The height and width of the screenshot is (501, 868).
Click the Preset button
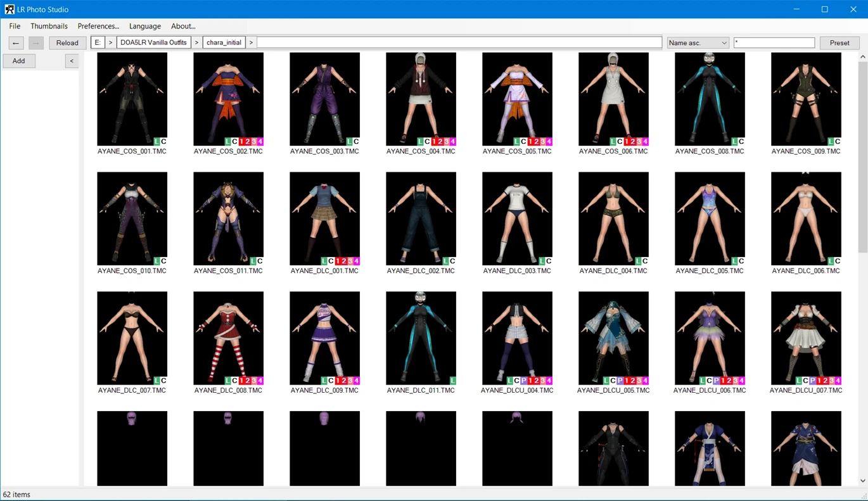click(x=839, y=43)
